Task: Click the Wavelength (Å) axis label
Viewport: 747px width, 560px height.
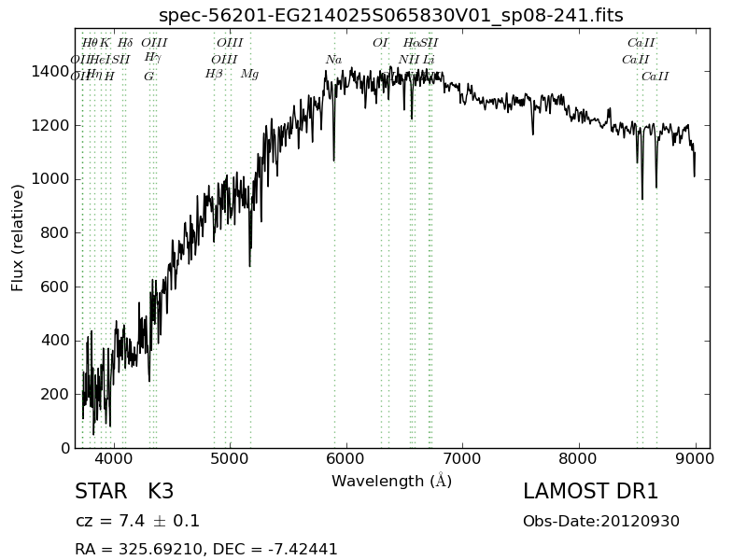Action: pos(391,481)
